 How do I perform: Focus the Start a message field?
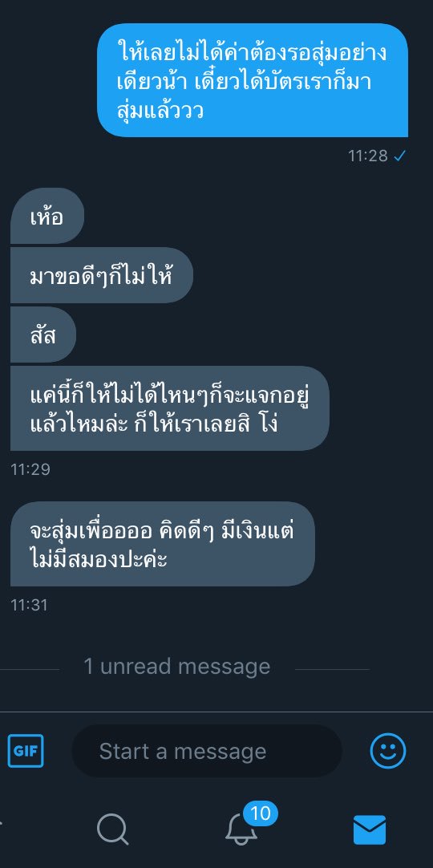[x=207, y=751]
